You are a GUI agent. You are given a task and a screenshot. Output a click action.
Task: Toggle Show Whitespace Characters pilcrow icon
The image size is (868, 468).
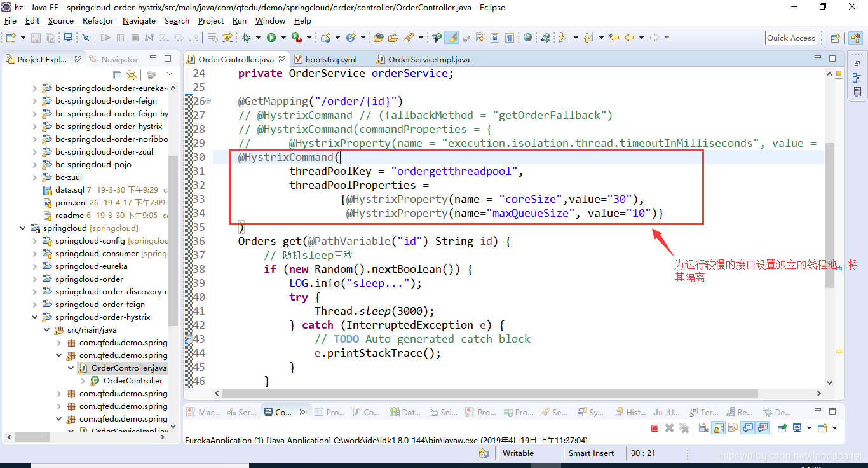[x=509, y=38]
